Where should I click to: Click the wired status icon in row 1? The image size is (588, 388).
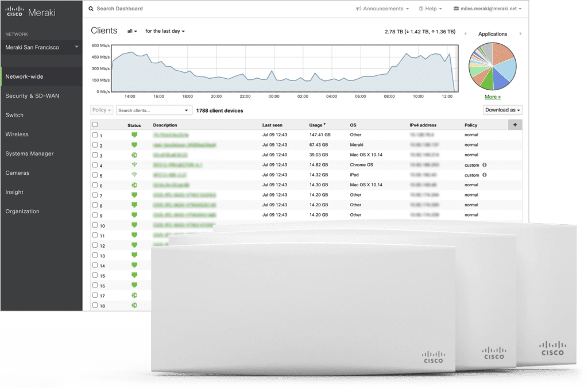click(x=134, y=135)
